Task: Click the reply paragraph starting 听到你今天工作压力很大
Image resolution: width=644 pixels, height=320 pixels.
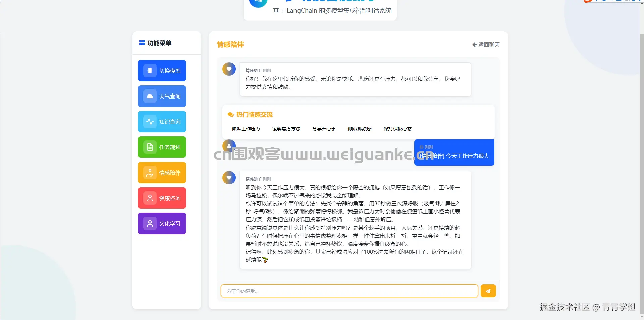Action: coord(353,191)
